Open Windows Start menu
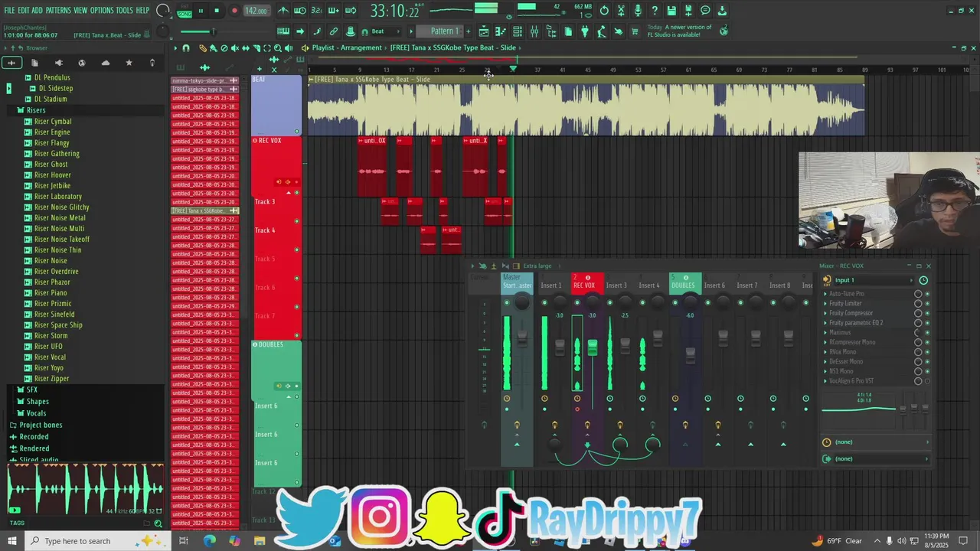Viewport: 980px width, 551px height. 11,541
